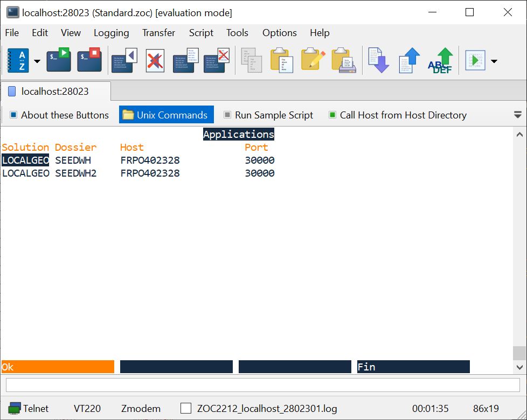527x420 pixels.
Task: Open the Host Directory address book
Action: [x=18, y=60]
